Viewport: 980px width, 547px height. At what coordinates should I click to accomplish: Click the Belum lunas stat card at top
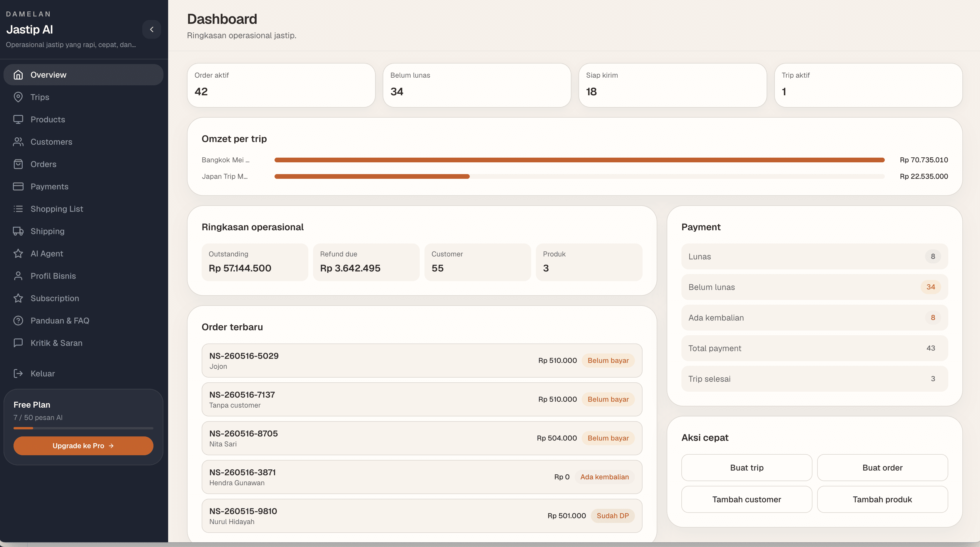pos(477,85)
